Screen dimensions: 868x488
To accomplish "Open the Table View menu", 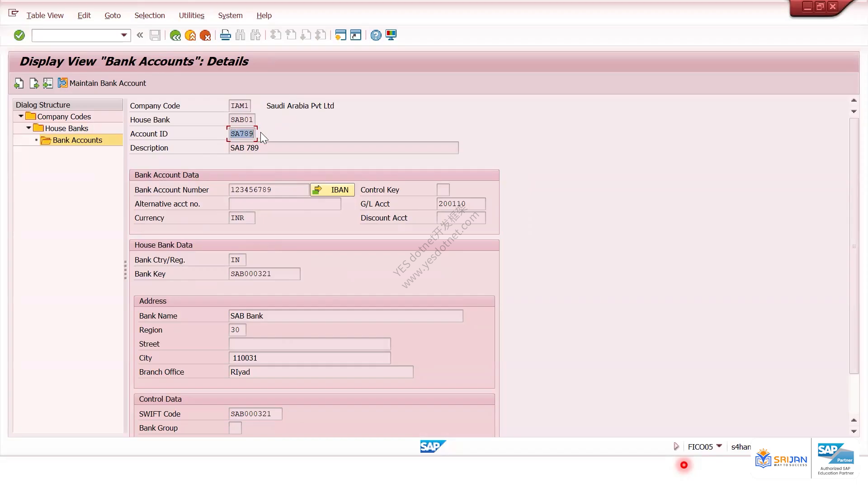I will coord(45,15).
